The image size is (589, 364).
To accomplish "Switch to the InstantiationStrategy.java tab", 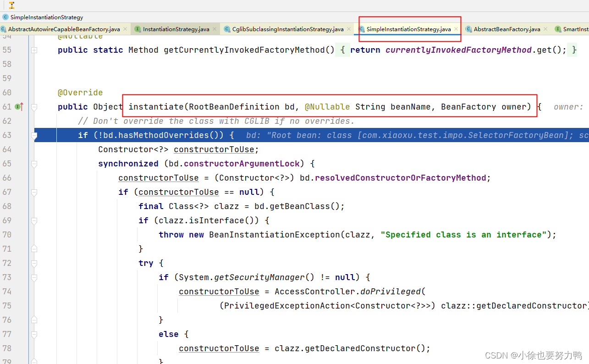I will pyautogui.click(x=176, y=29).
